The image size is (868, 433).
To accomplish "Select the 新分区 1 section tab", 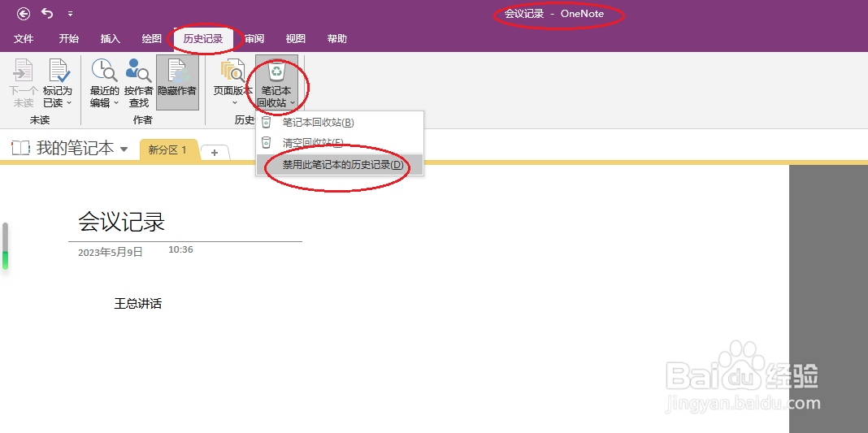I will pos(168,149).
